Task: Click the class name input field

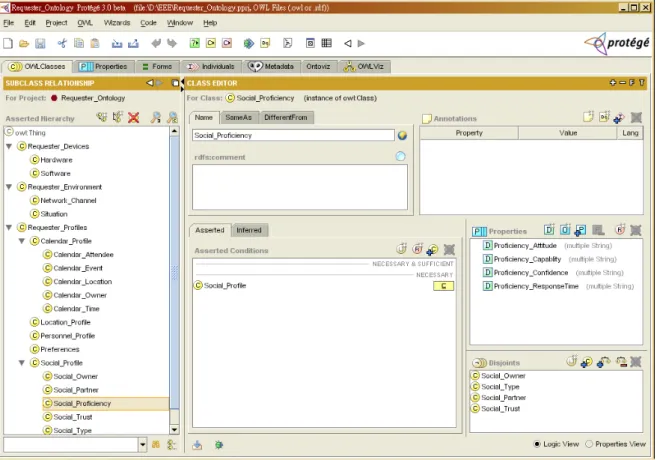Action: tap(293, 135)
